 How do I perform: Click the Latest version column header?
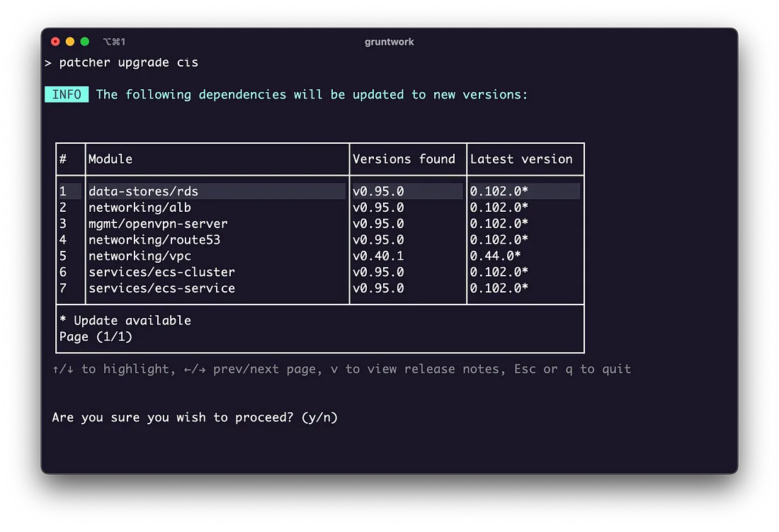tap(521, 159)
